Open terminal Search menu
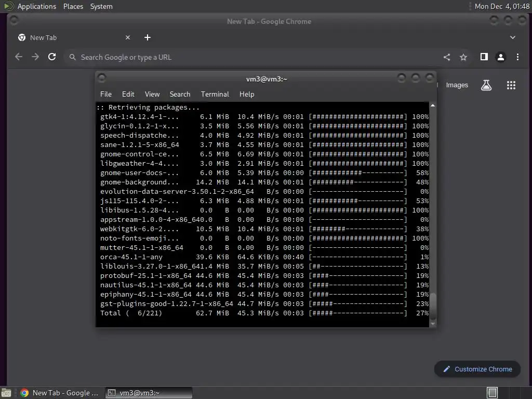This screenshot has height=399, width=532. pos(180,94)
